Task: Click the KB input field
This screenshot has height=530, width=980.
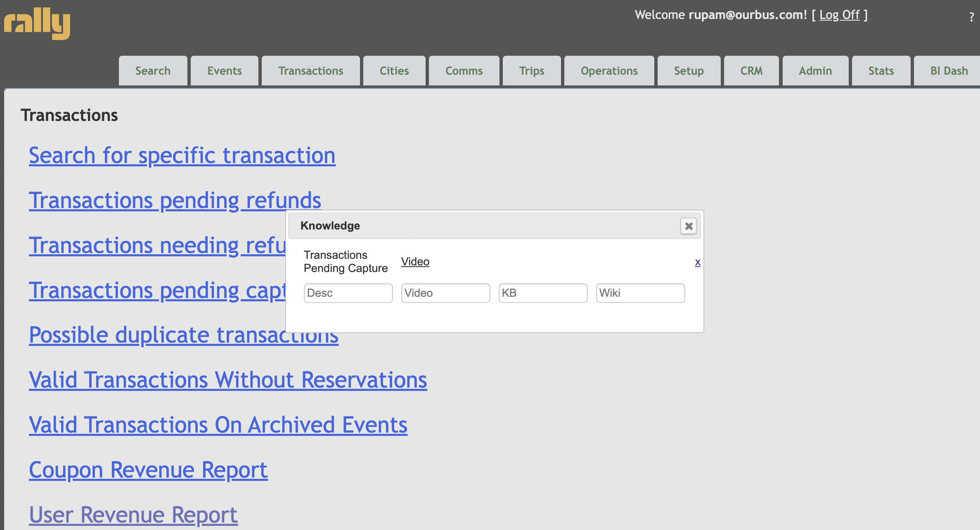Action: coord(543,293)
